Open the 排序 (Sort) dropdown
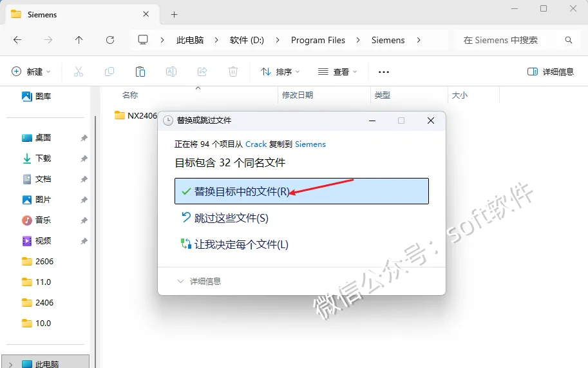The height and width of the screenshot is (368, 588). (x=280, y=72)
